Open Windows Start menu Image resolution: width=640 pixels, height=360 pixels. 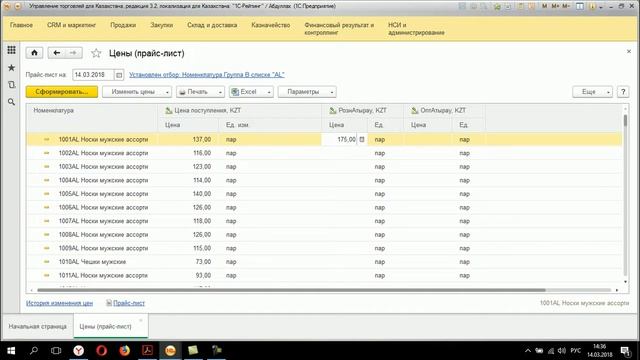click(x=11, y=350)
